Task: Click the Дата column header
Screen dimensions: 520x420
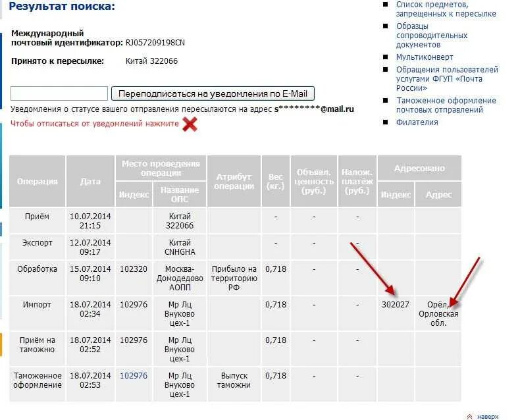Action: 90,181
